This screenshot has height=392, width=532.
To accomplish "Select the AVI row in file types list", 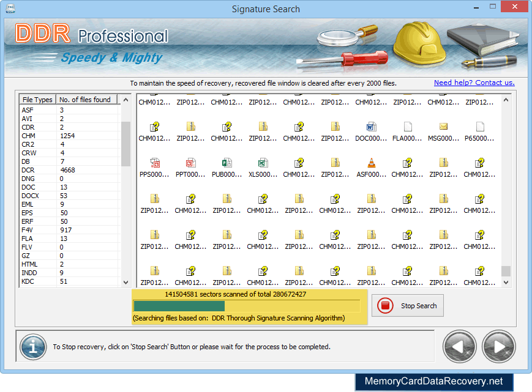I will tap(70, 119).
